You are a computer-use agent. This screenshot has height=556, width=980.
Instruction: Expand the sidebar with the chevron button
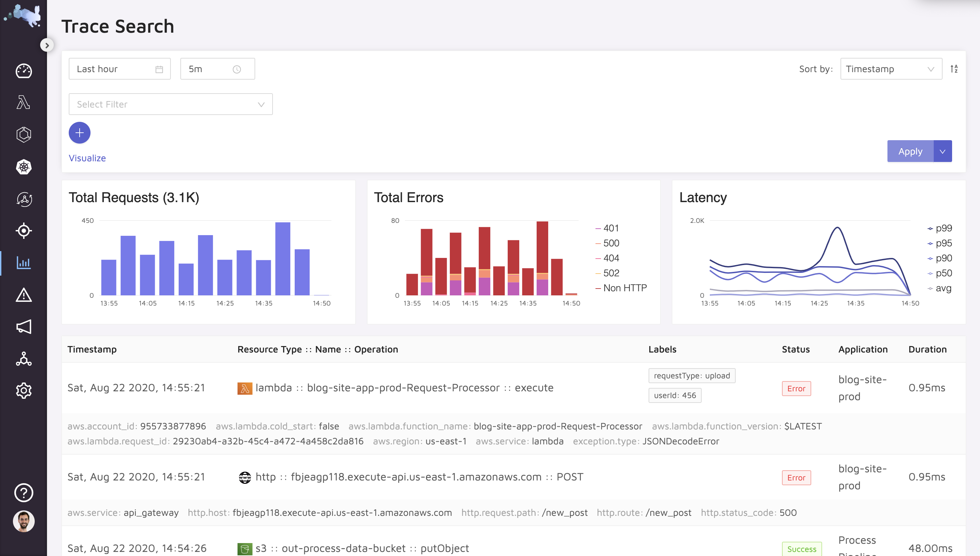[x=47, y=45]
